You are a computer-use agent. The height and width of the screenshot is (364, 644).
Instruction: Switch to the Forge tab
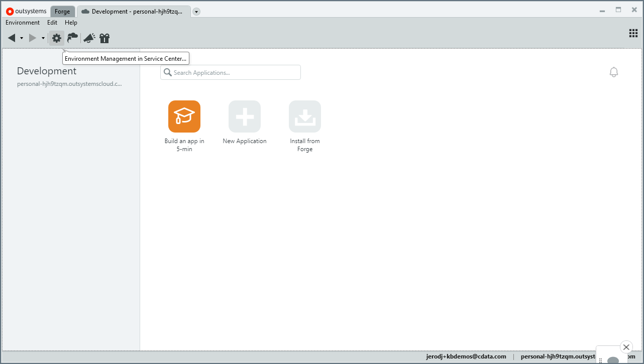tap(62, 11)
